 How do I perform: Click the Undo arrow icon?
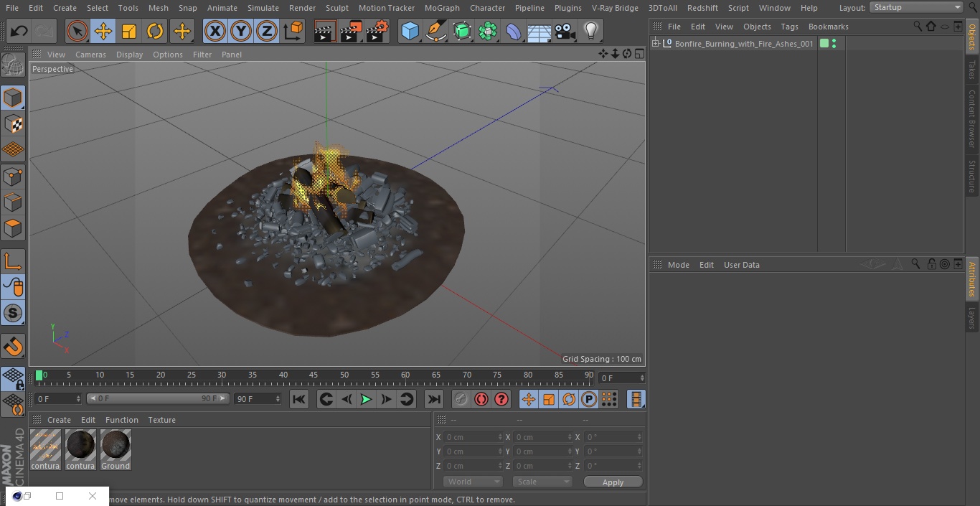point(19,32)
